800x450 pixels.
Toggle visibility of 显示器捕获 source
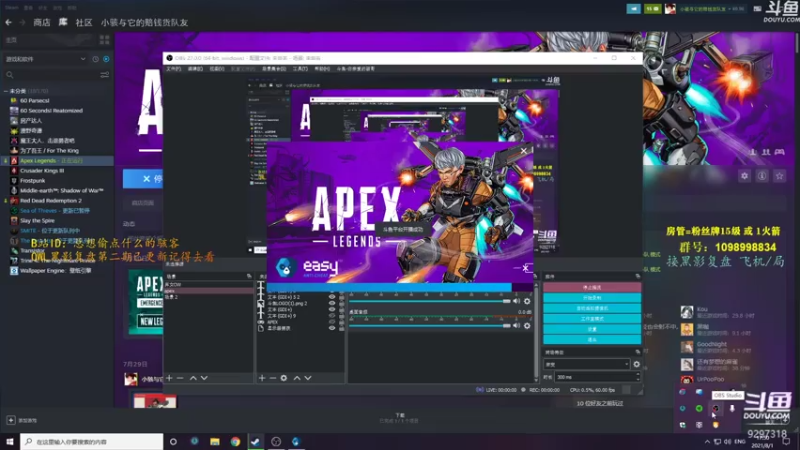tap(332, 328)
